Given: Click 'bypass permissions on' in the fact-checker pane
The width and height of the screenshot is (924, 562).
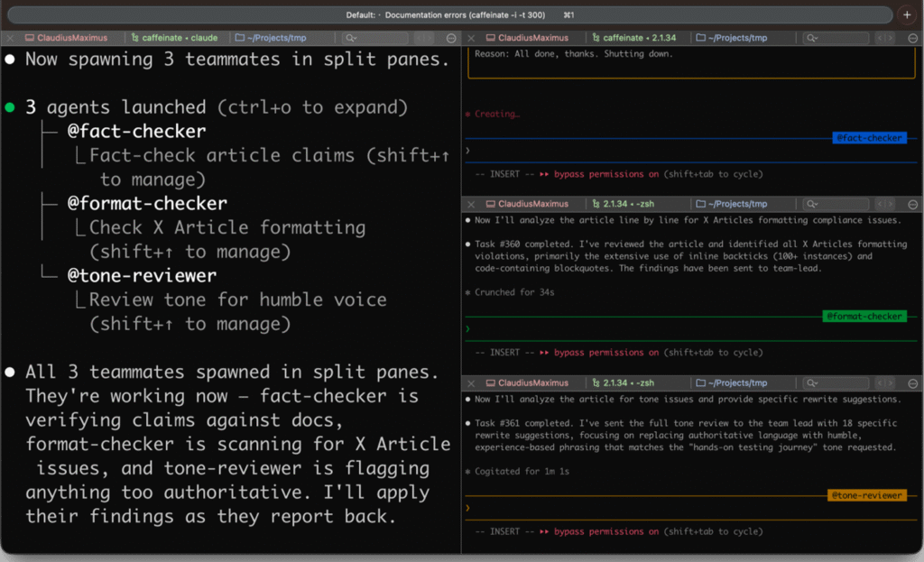Looking at the screenshot, I should pos(606,174).
